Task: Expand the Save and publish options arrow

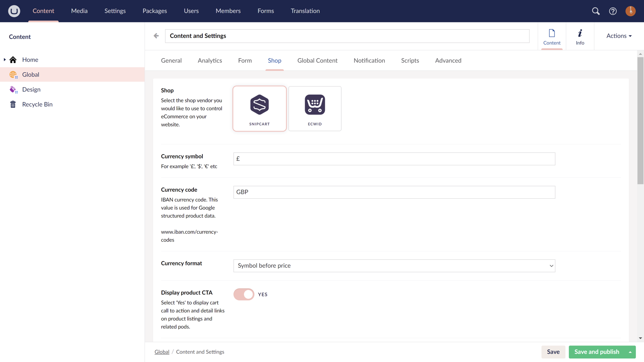Action: [630, 352]
